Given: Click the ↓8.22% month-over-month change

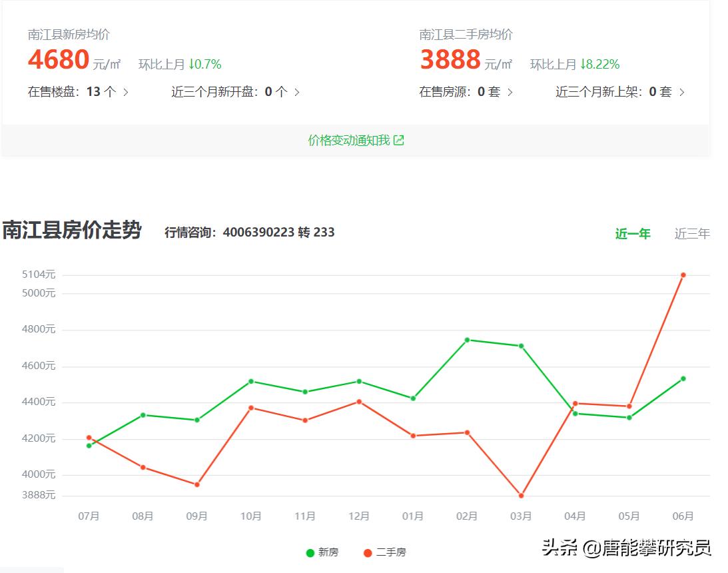Looking at the screenshot, I should click(599, 64).
